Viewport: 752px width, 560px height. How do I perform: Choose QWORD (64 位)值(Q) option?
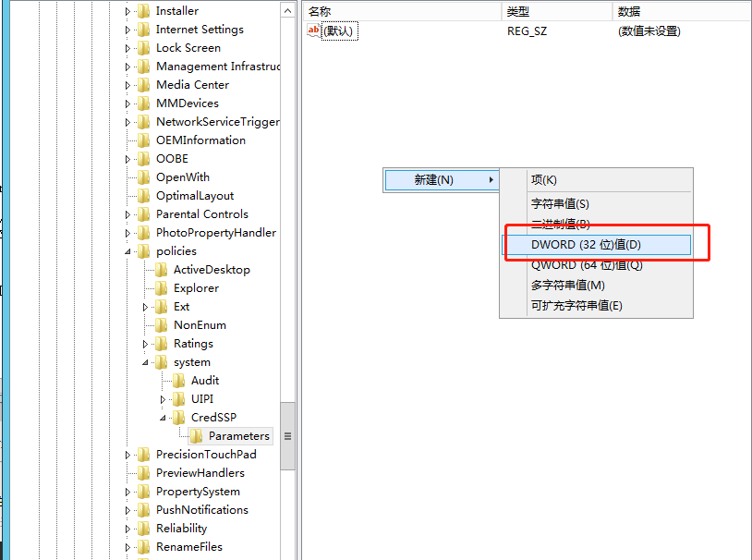[x=586, y=265]
